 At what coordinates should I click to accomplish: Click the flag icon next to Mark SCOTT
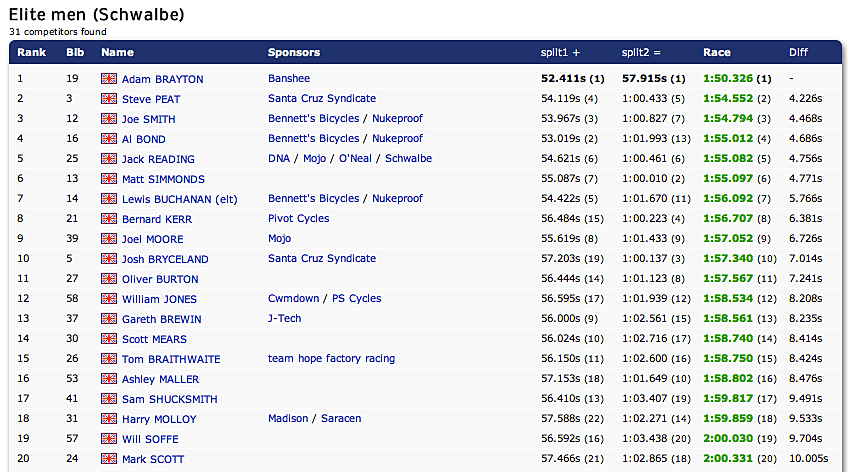[x=109, y=459]
